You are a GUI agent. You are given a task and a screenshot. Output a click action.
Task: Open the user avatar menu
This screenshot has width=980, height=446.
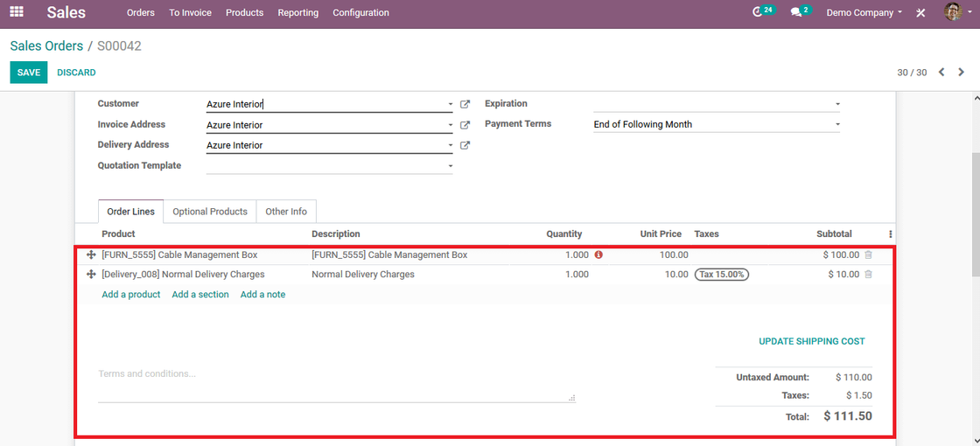tap(953, 12)
